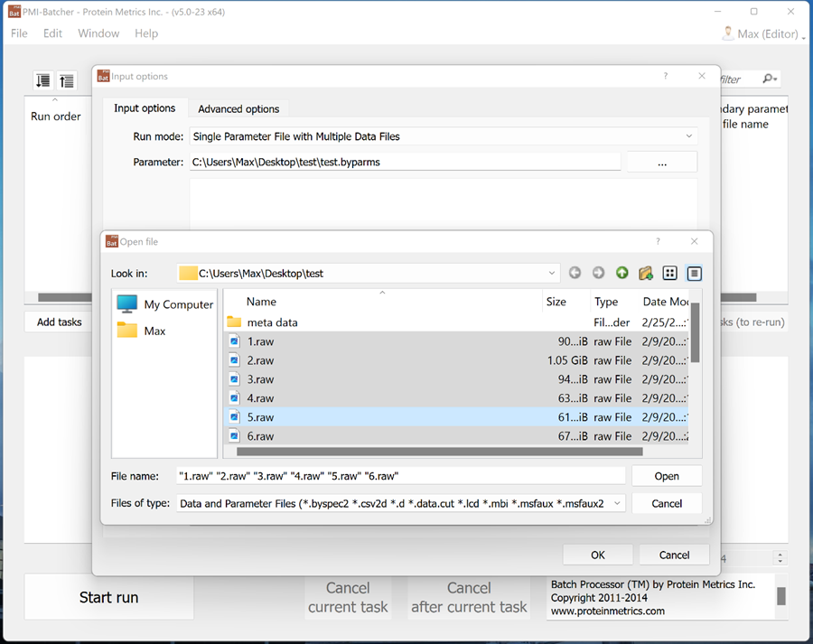The width and height of the screenshot is (813, 644).
Task: Browse for parameter file with the ... button
Action: (661, 163)
